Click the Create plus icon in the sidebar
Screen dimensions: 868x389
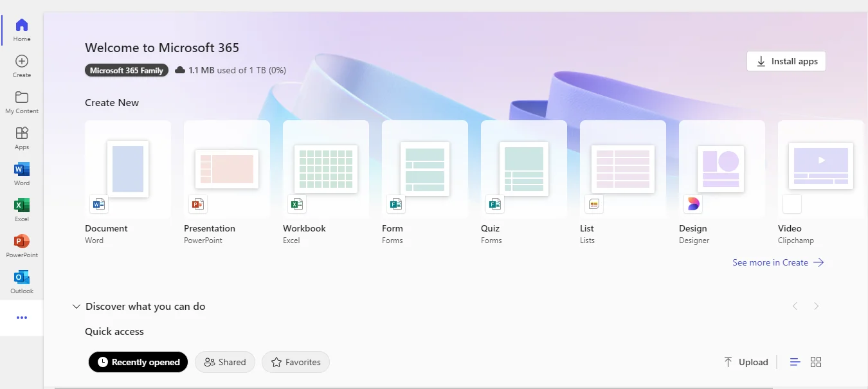[x=22, y=61]
